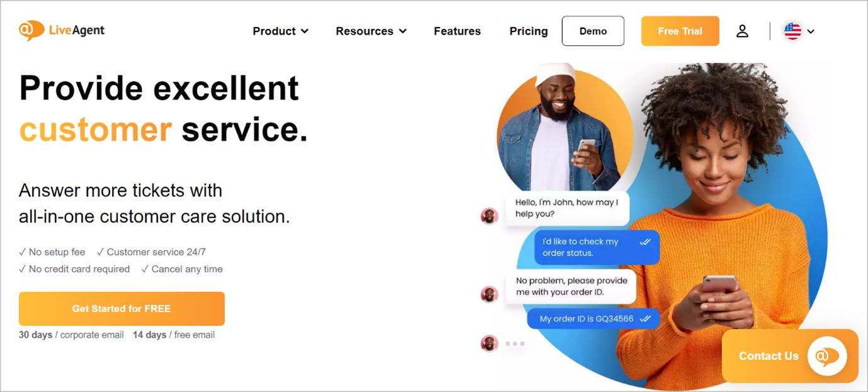Click the 'My order ID is GQ34566' message
The image size is (868, 392).
[x=594, y=319]
